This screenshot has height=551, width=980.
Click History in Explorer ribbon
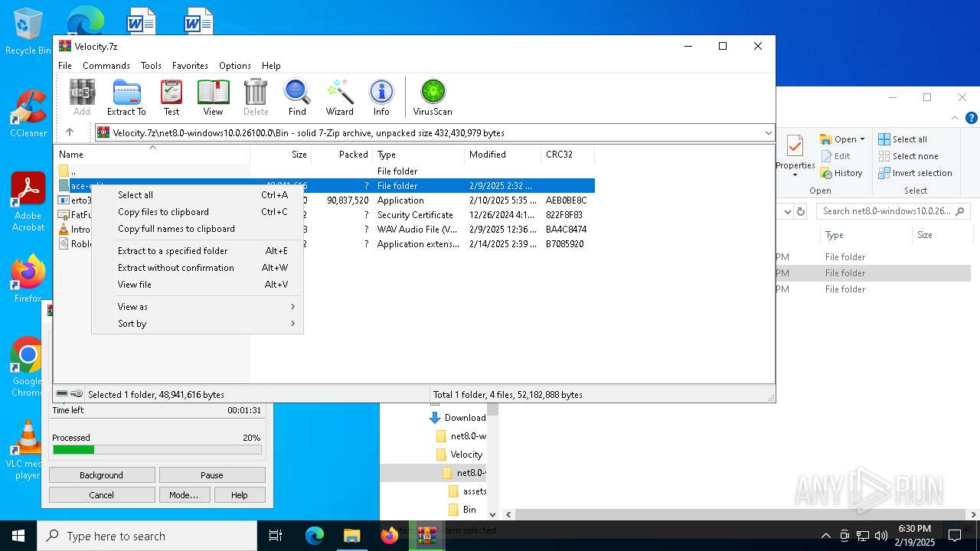[x=841, y=173]
